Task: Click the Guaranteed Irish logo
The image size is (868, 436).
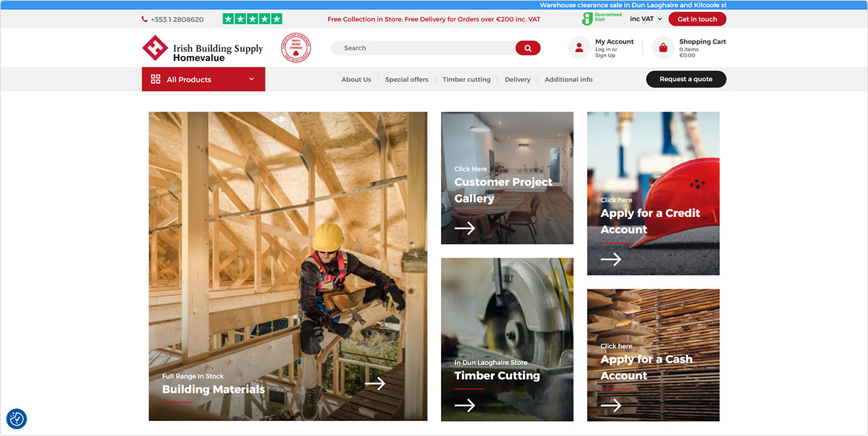Action: tap(602, 19)
